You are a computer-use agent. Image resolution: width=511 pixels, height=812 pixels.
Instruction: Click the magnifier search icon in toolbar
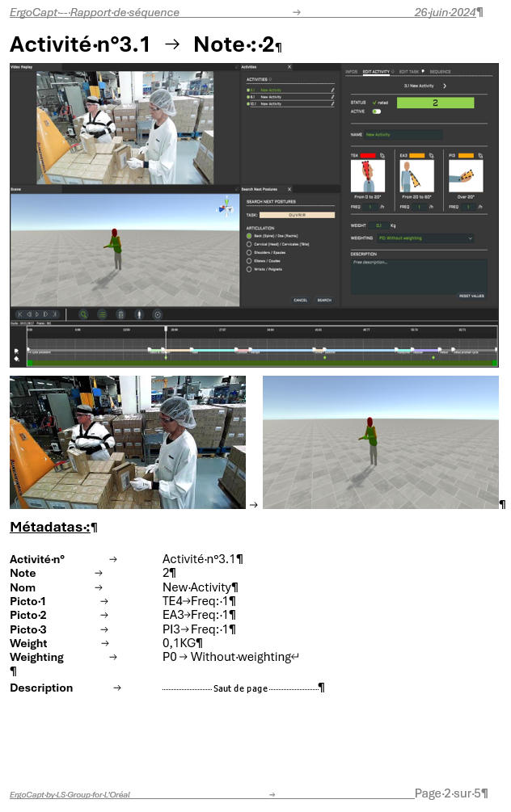[83, 314]
